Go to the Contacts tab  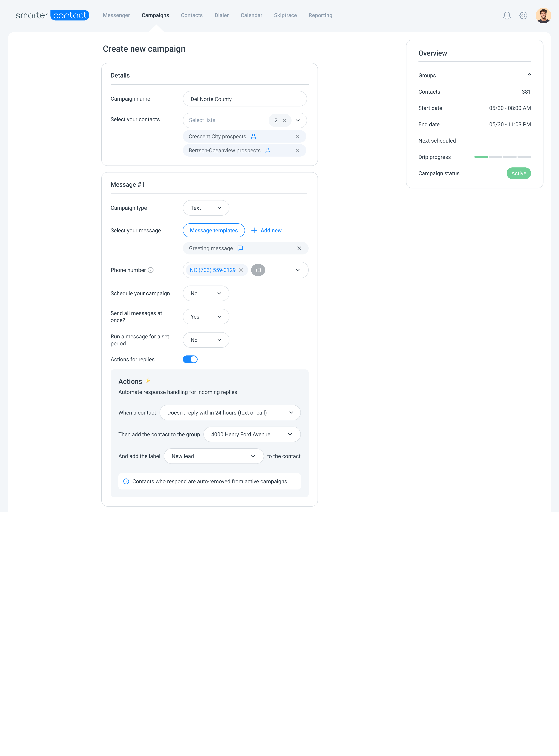tap(192, 15)
